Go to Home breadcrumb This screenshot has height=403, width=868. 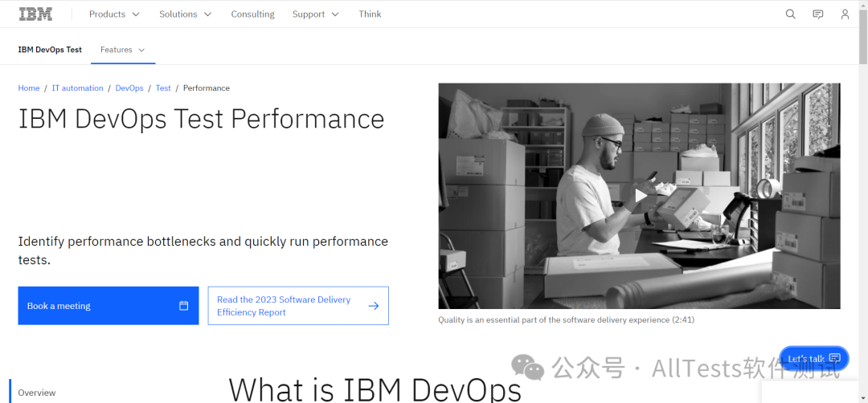(x=29, y=88)
